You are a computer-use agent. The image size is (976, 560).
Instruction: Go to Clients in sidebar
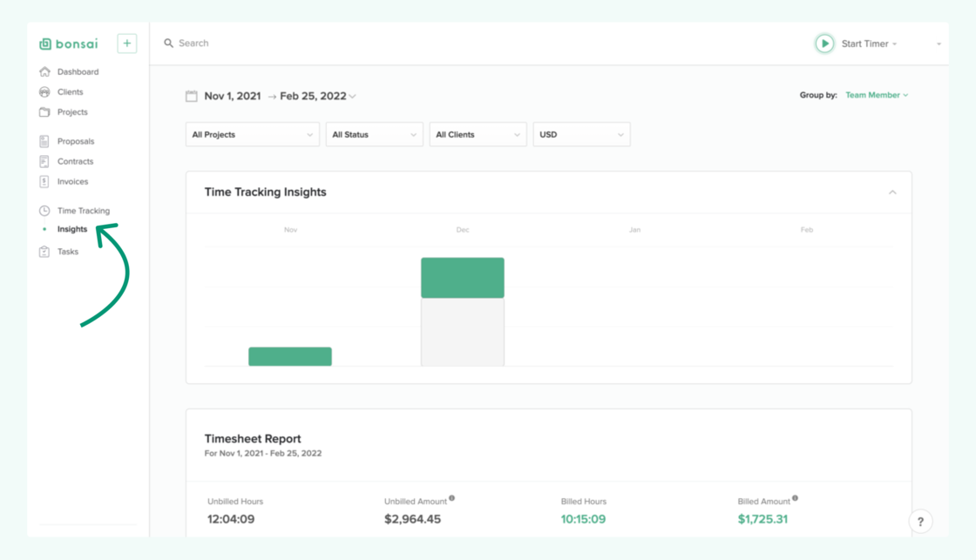click(x=71, y=92)
